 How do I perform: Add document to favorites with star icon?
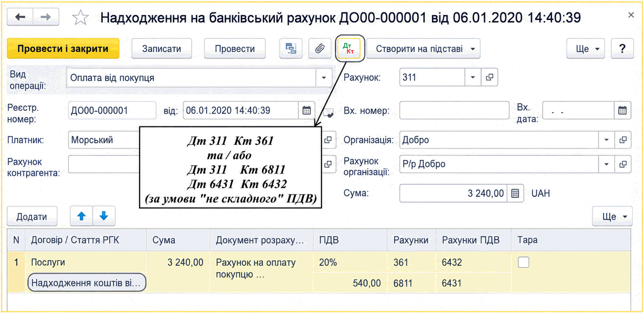coord(80,18)
